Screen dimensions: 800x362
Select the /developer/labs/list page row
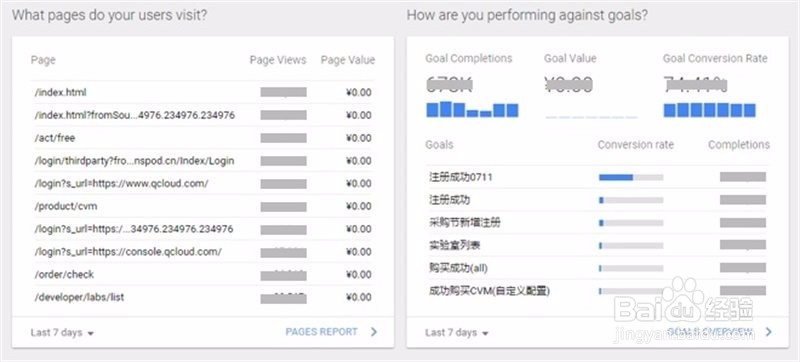pyautogui.click(x=202, y=297)
